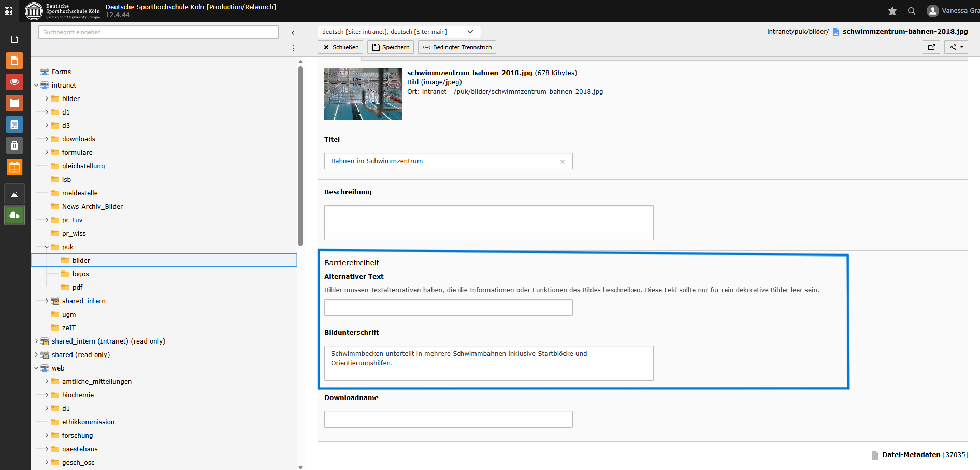This screenshot has height=470, width=980.
Task: Open the language site selector dropdown
Action: [399, 32]
